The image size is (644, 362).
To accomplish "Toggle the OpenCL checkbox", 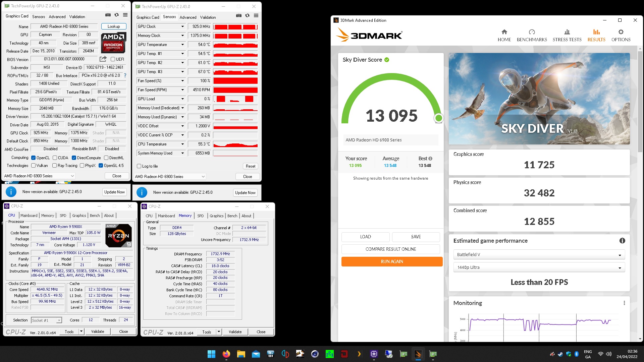I will (x=33, y=158).
